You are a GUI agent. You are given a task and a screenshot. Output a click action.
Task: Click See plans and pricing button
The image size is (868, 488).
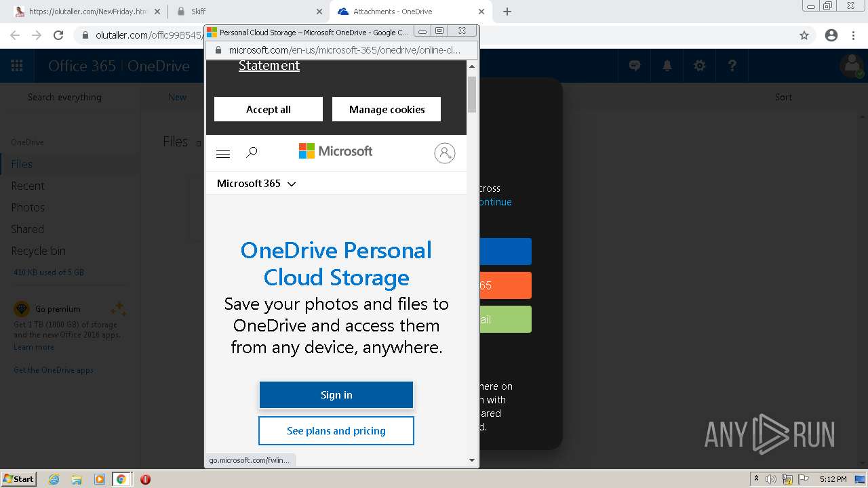click(x=336, y=430)
